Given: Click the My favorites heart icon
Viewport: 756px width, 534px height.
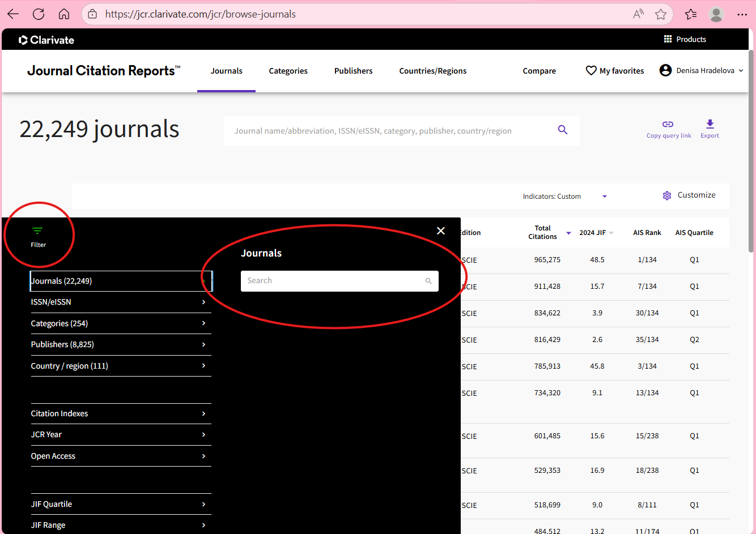Looking at the screenshot, I should (591, 71).
